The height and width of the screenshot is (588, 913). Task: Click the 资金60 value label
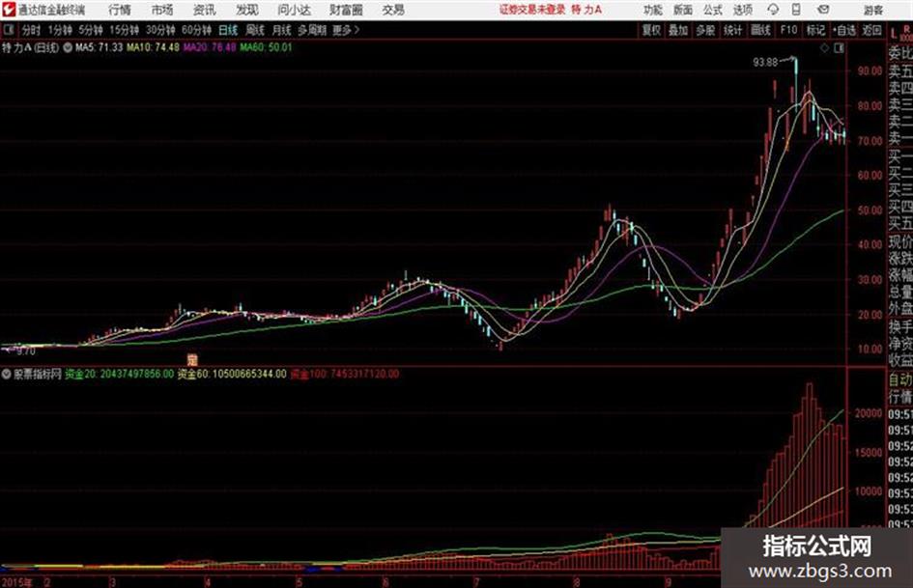coord(232,374)
